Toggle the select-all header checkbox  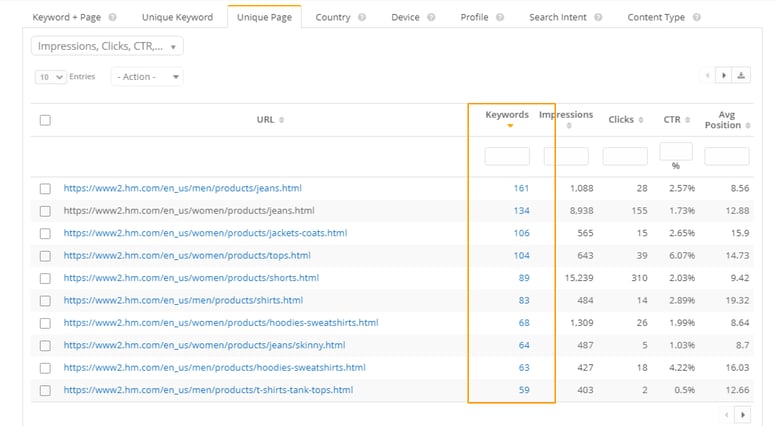tap(45, 120)
